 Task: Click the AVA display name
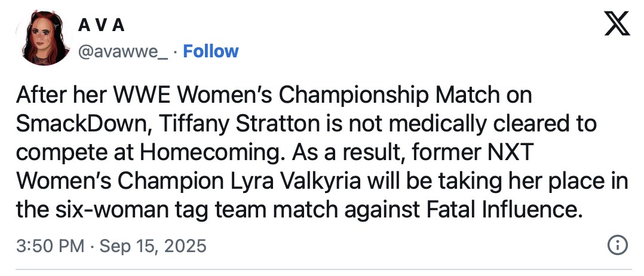pos(102,26)
